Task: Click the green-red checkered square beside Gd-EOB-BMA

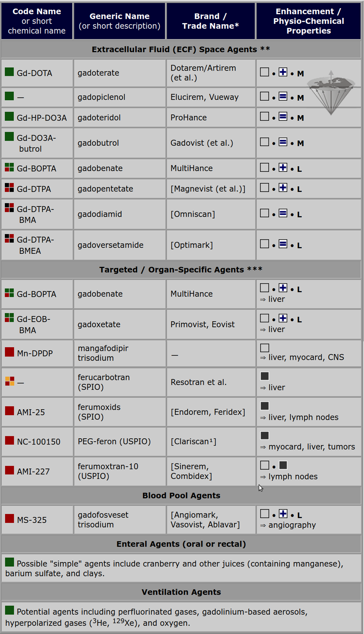Action: point(9,318)
